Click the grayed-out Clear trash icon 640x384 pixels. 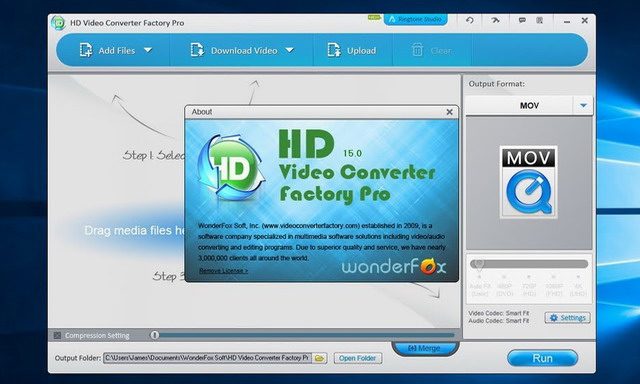point(417,50)
